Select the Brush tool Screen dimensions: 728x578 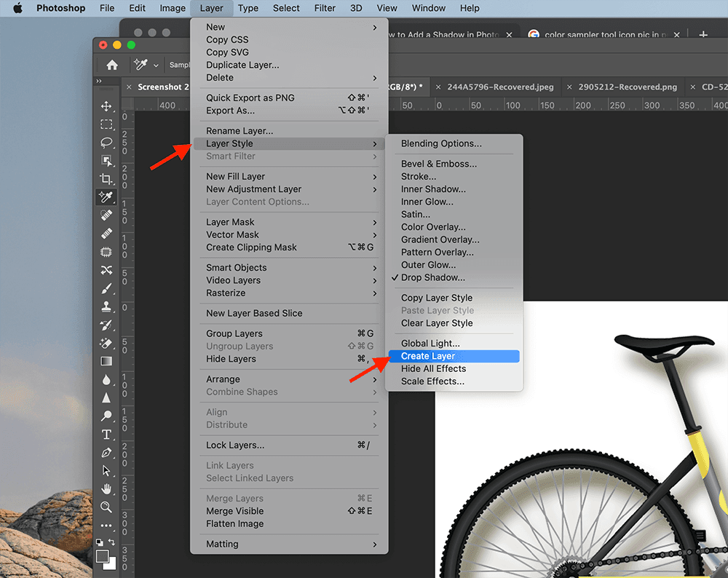(x=106, y=288)
